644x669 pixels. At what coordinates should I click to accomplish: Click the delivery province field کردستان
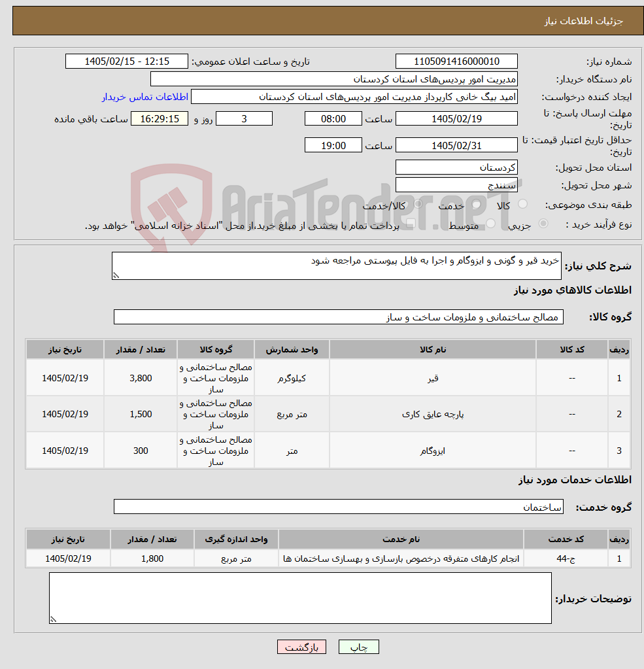tap(456, 167)
